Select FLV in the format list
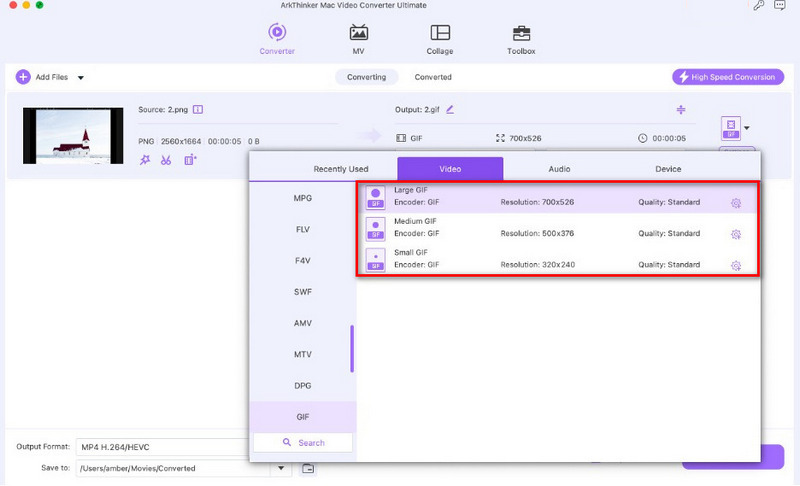 (303, 229)
